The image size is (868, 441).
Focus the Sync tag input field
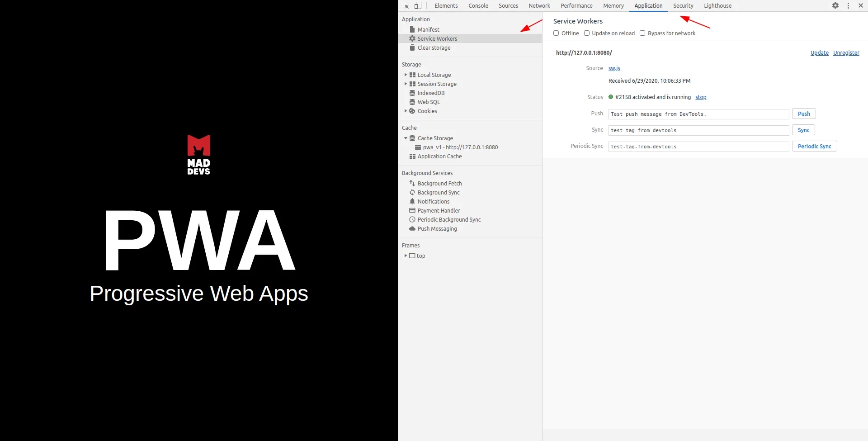(698, 130)
